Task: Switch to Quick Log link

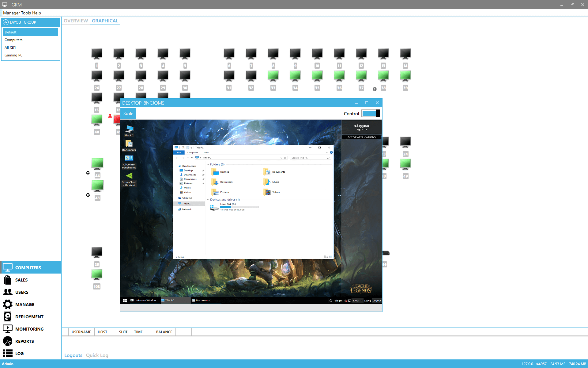Action: (97, 355)
